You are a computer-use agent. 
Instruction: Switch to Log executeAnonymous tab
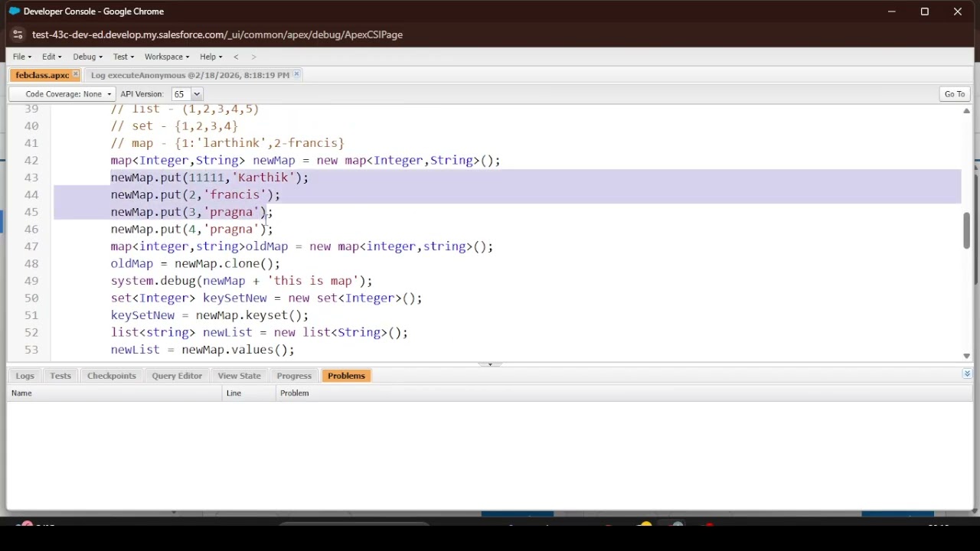[190, 75]
